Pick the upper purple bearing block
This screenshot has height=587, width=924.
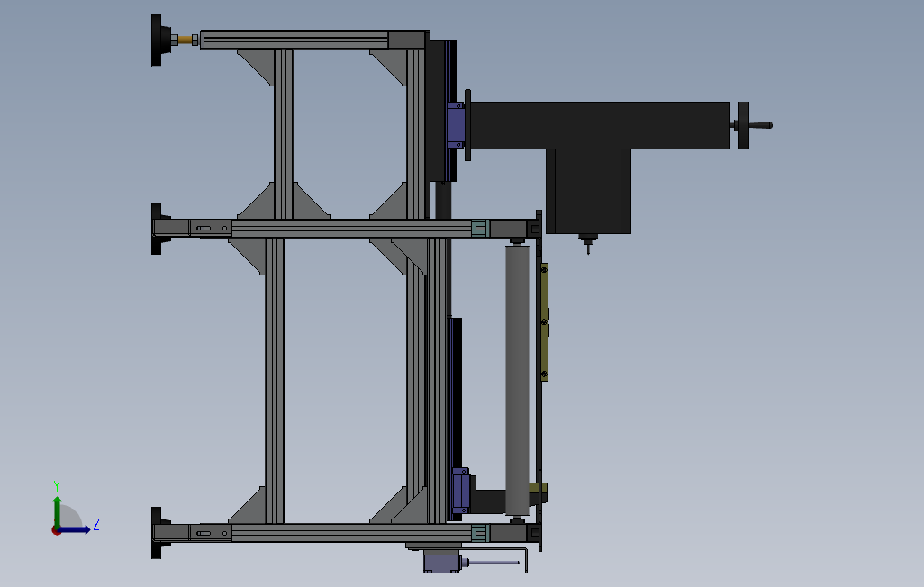[456, 125]
